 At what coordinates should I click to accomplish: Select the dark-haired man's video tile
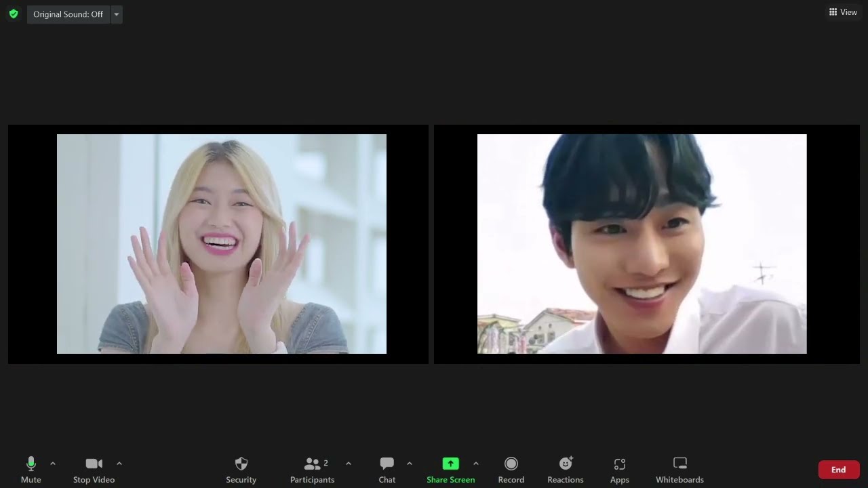point(647,244)
